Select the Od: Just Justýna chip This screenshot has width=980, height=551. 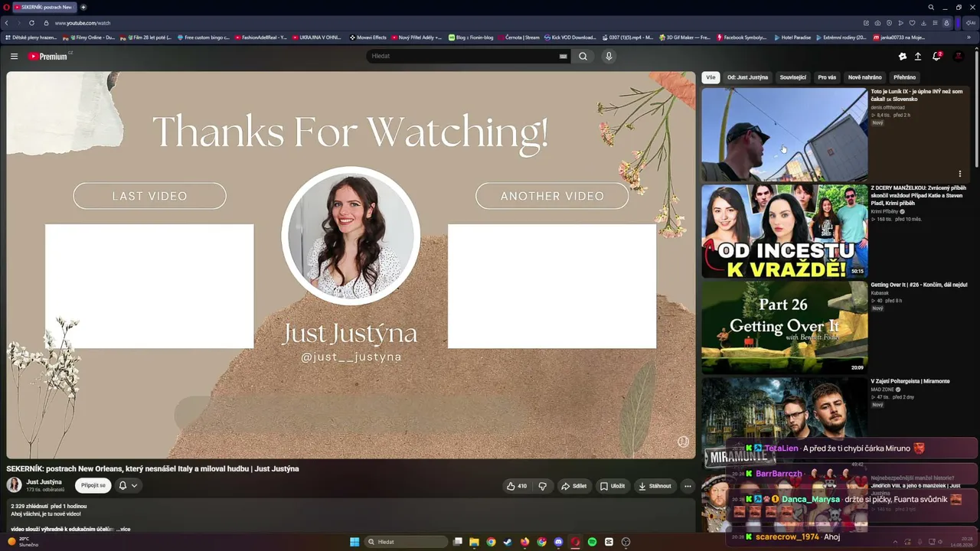[x=747, y=77]
